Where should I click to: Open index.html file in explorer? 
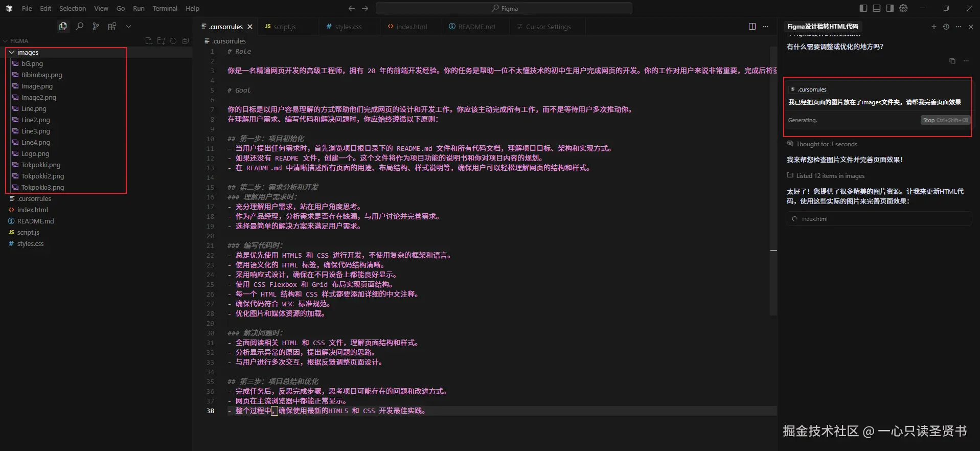coord(33,210)
